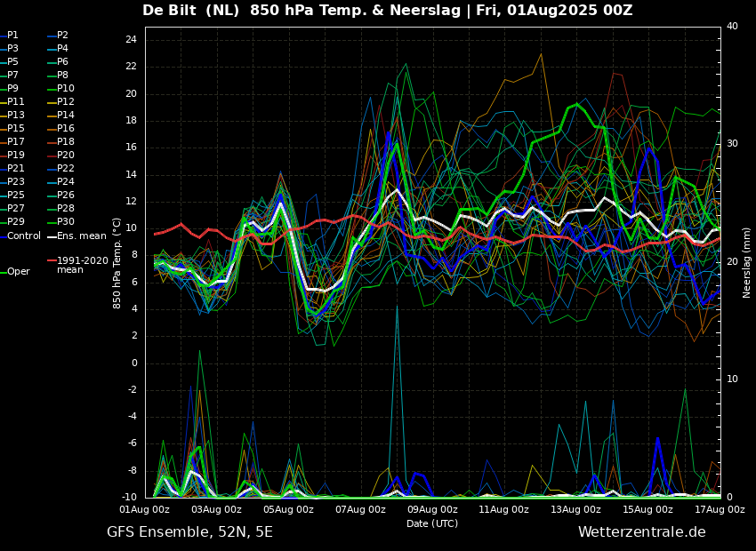Select the Ens. mean legend item

76,236
